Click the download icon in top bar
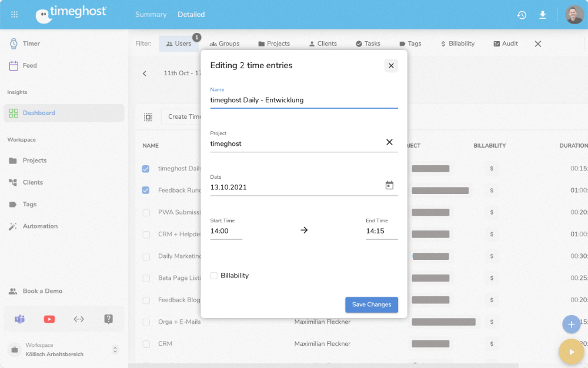 point(543,15)
